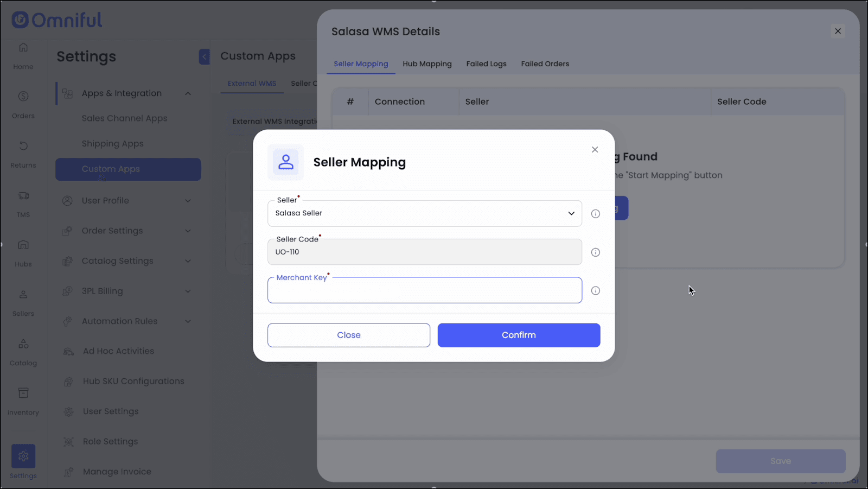Close the Seller Mapping dialog with X

click(595, 150)
